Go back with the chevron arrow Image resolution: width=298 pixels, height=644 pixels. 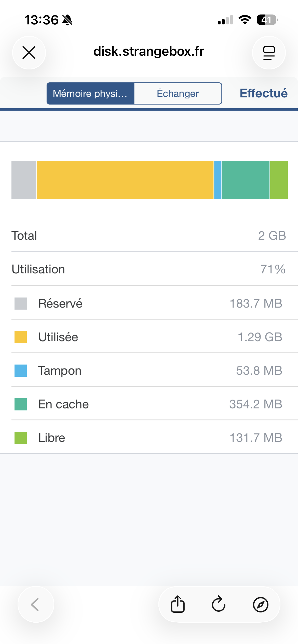coord(35,604)
